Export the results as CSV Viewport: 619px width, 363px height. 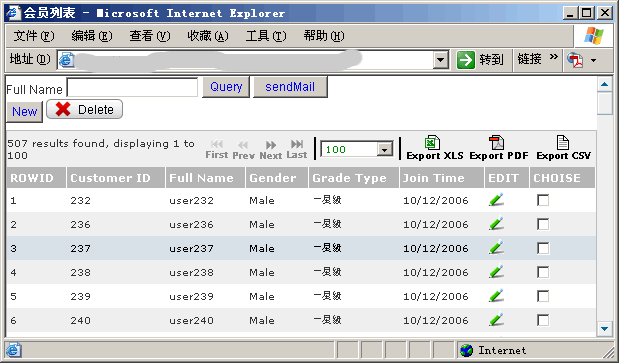[563, 148]
